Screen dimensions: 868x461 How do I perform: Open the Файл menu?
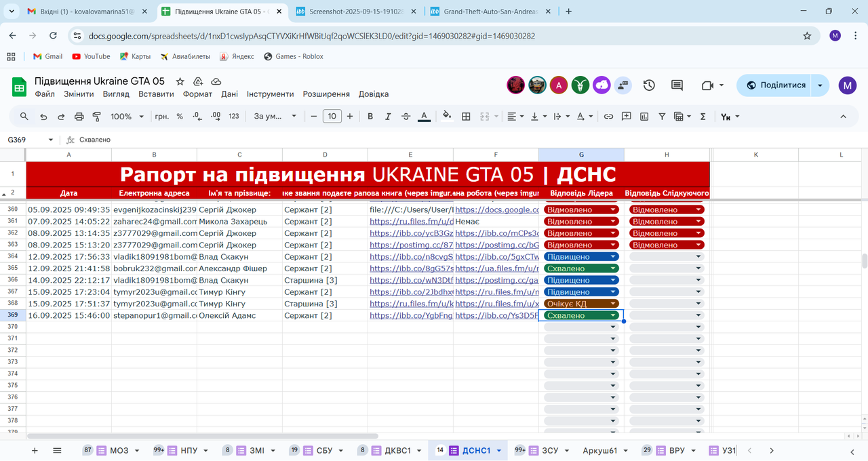click(45, 94)
